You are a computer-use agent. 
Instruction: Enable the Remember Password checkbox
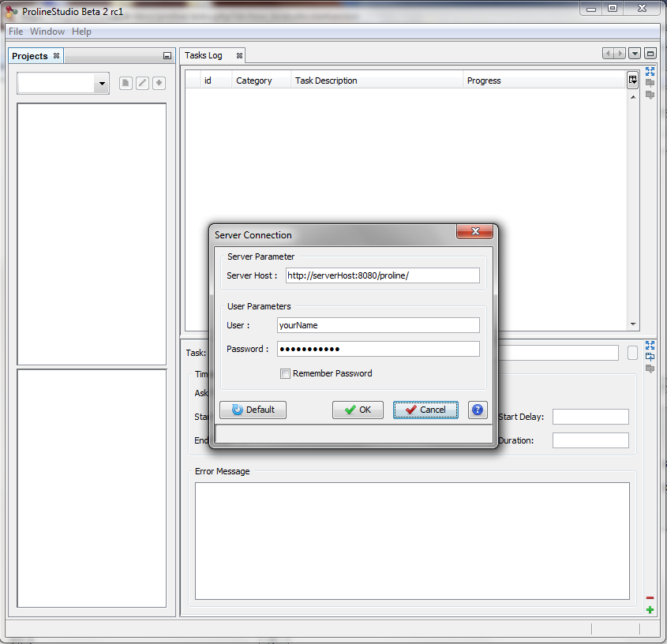tap(285, 373)
